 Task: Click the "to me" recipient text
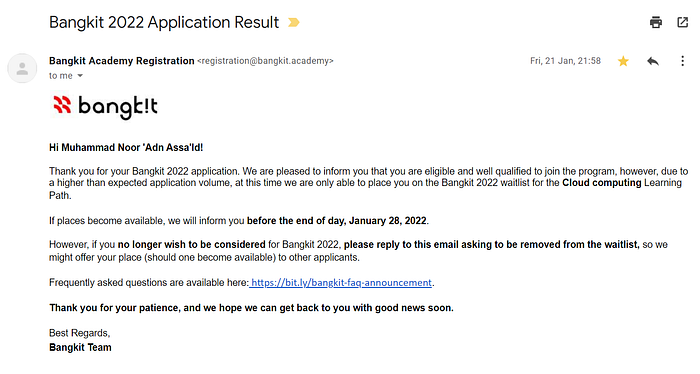[61, 76]
